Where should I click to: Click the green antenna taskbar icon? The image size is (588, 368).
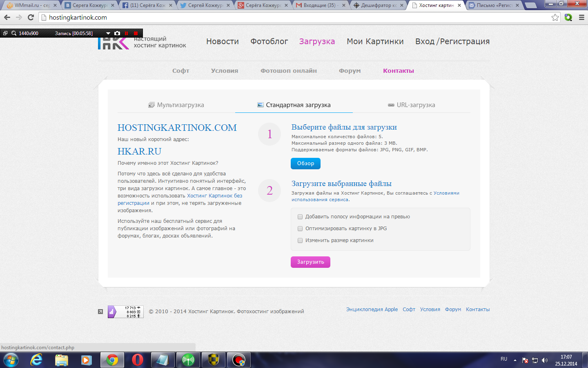188,360
